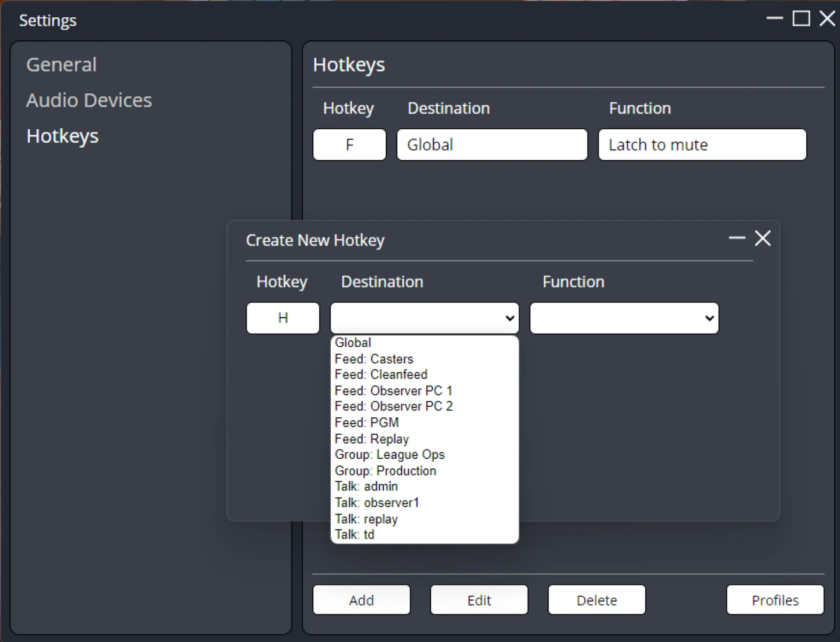
Task: Switch to the General settings tab
Action: click(x=61, y=65)
